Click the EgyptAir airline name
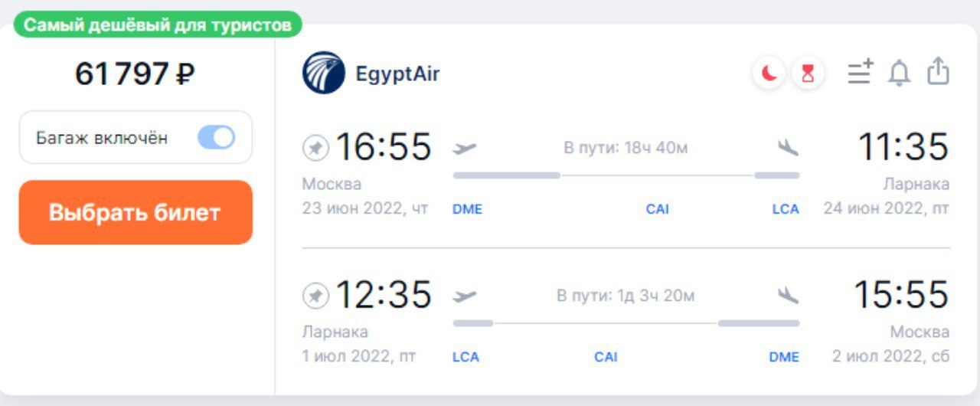The width and height of the screenshot is (980, 406). (397, 74)
